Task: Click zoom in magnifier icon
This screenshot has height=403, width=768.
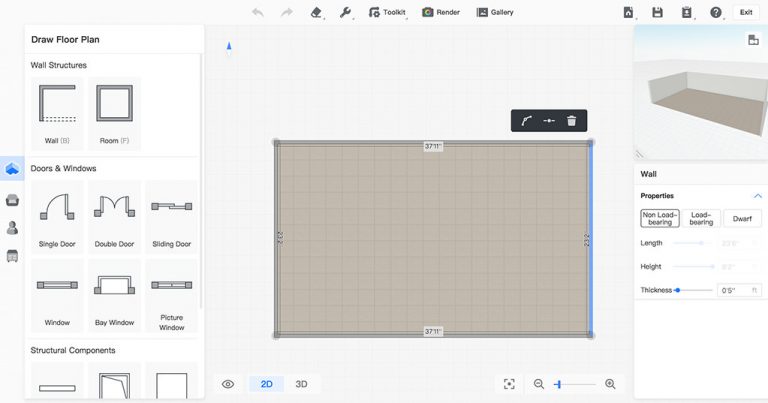Action: (x=610, y=384)
